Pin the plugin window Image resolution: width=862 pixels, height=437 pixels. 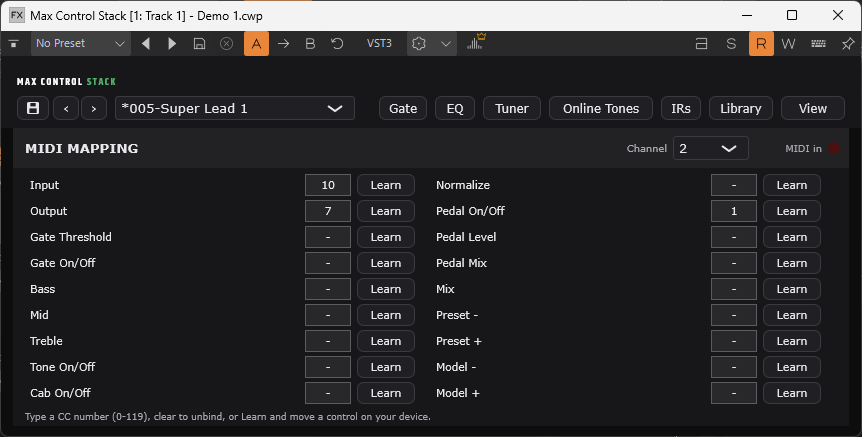tap(848, 43)
